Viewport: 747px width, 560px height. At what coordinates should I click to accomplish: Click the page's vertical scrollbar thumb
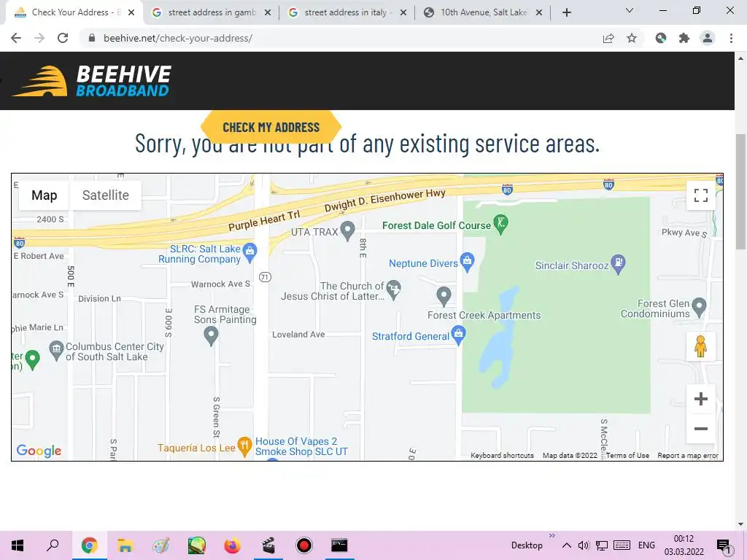point(740,192)
